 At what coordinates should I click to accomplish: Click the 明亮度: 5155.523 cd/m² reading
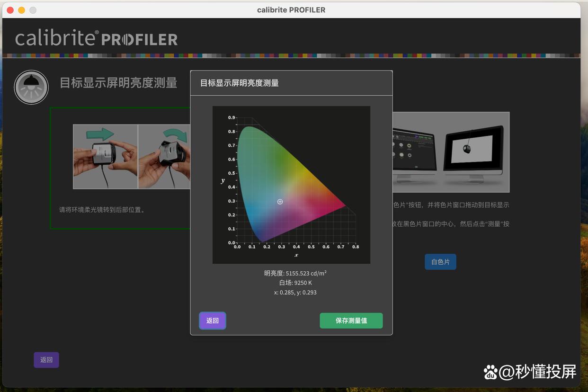(295, 273)
